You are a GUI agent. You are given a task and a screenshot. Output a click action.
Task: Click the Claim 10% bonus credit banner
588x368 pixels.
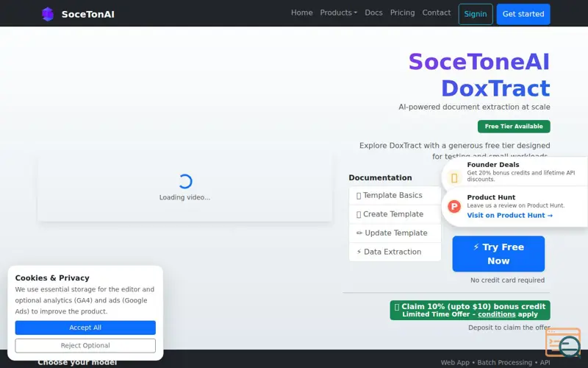point(470,310)
